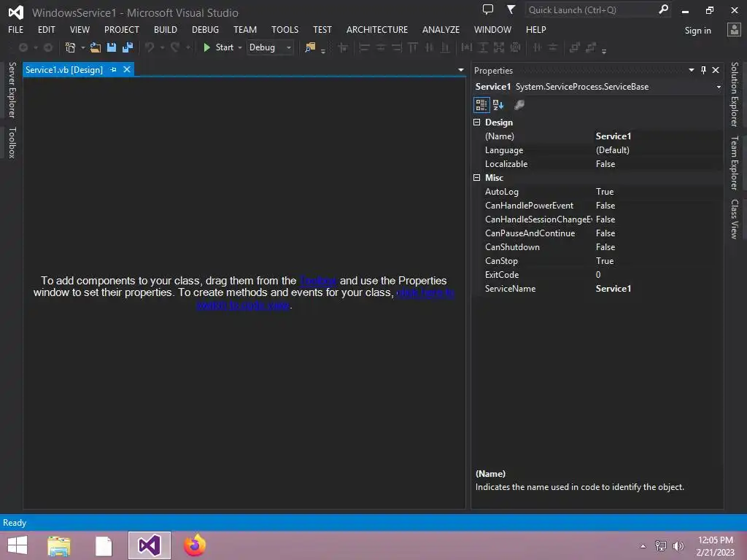Open the FILE menu

[16, 29]
